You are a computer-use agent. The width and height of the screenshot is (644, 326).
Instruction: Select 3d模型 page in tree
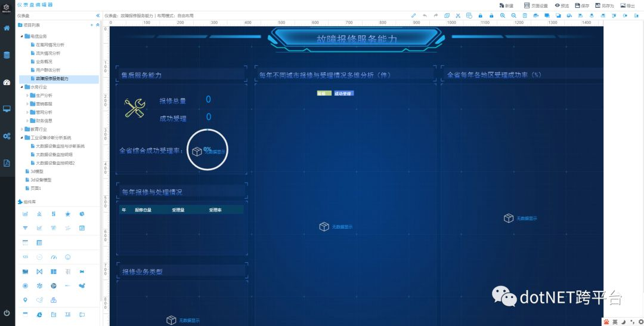coord(36,171)
